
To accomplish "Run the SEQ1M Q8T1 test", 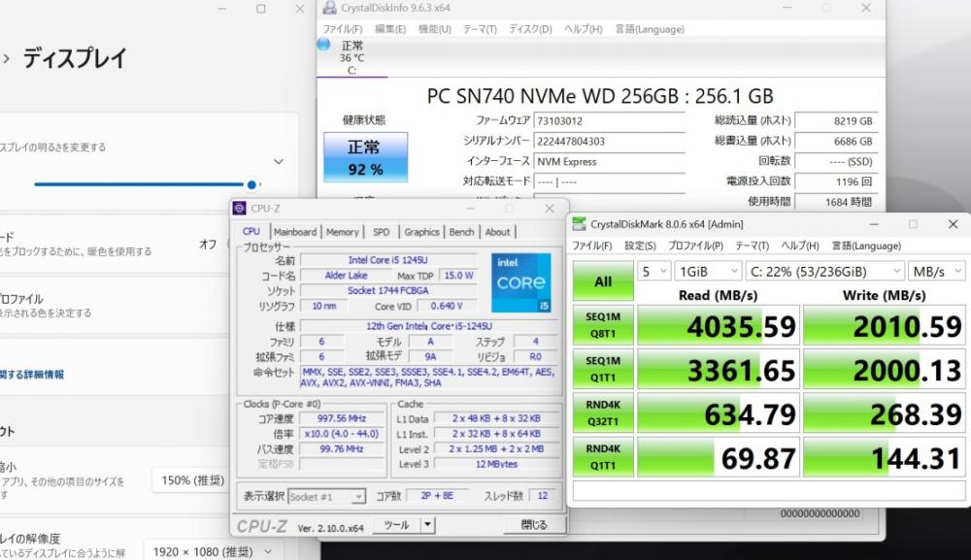I will pos(603,325).
